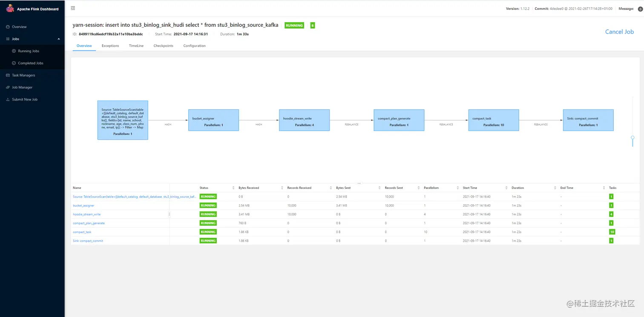
Task: Click the job ID text
Action: point(111,34)
